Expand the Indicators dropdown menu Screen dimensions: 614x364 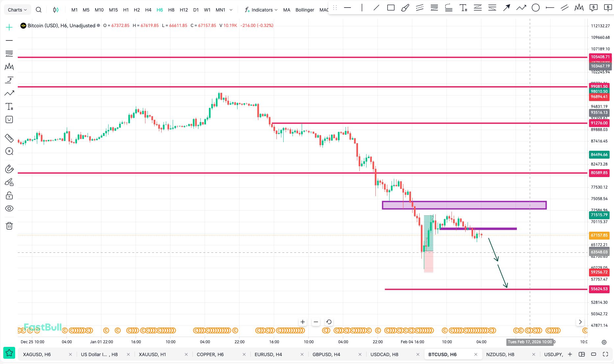[262, 10]
